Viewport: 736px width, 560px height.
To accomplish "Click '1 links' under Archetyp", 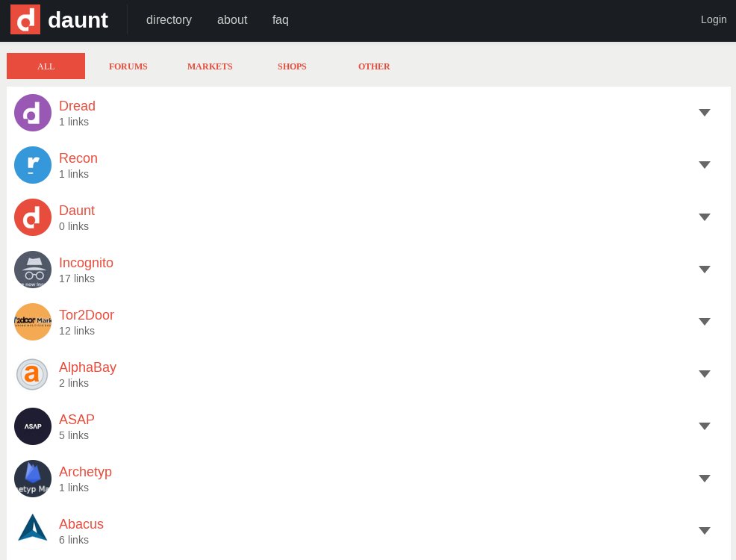I will click(74, 488).
